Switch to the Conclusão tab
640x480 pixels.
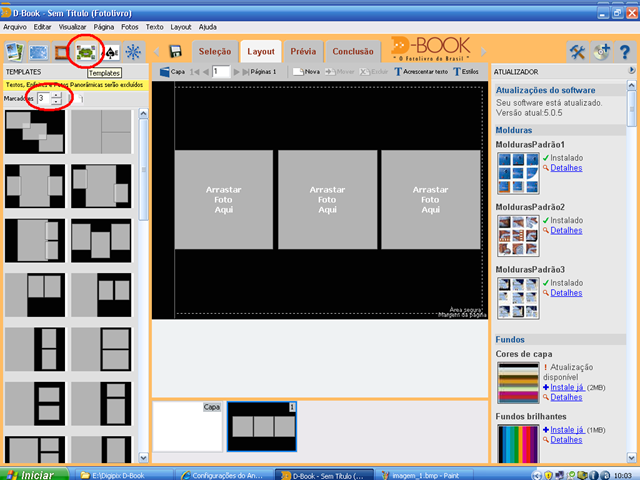tap(353, 51)
